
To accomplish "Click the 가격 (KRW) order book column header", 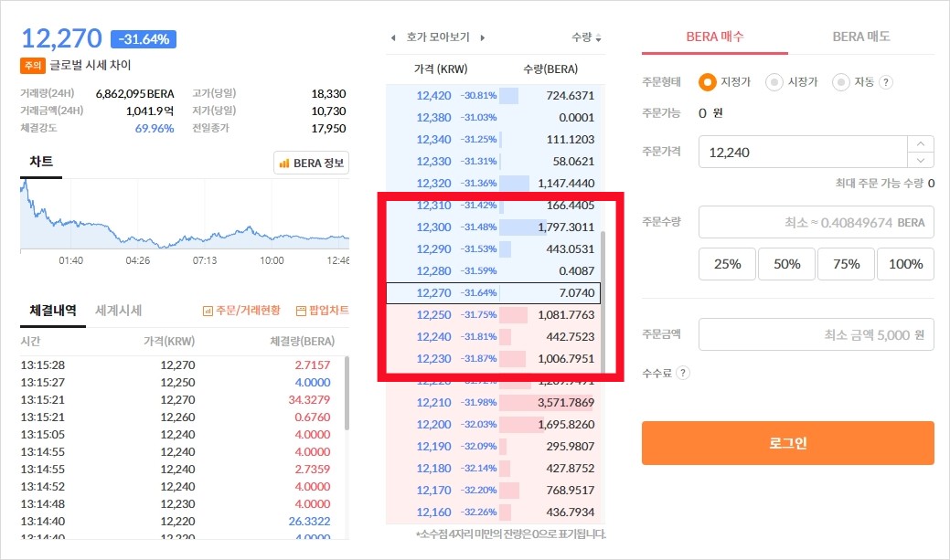I will [441, 69].
